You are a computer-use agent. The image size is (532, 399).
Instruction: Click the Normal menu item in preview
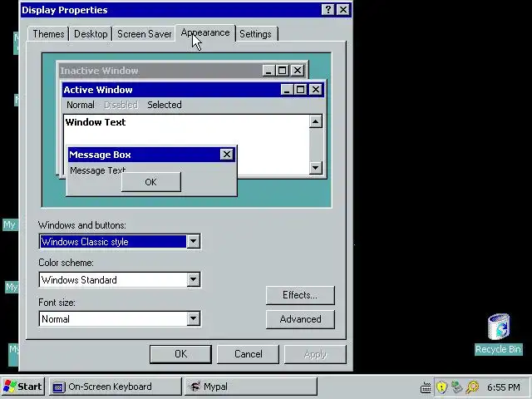coord(81,105)
